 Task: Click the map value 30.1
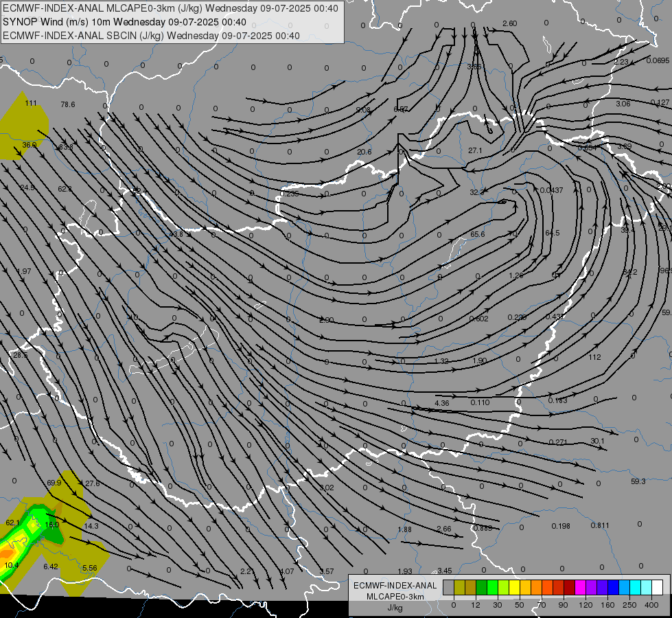tap(597, 441)
